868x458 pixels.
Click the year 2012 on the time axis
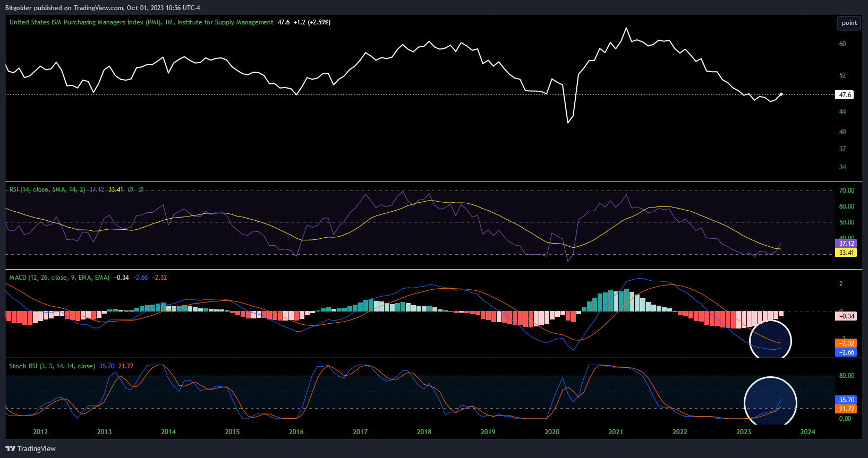coord(40,432)
